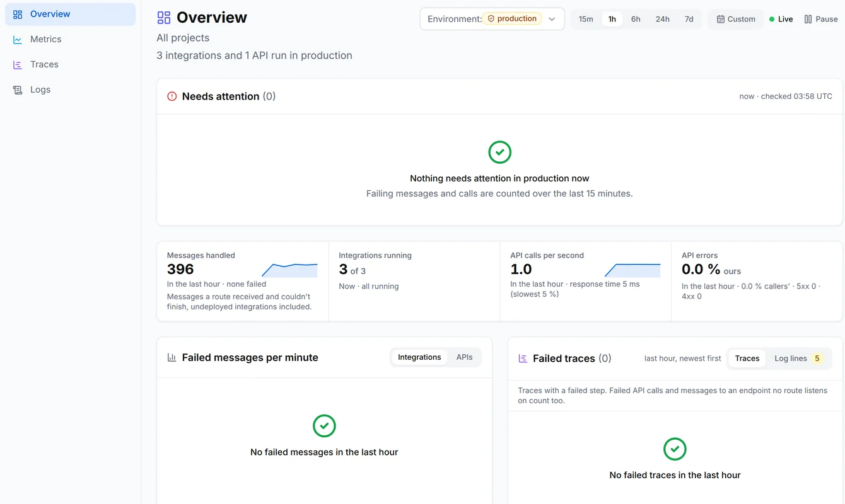Click the 'All projects' subtitle text

pyautogui.click(x=183, y=38)
